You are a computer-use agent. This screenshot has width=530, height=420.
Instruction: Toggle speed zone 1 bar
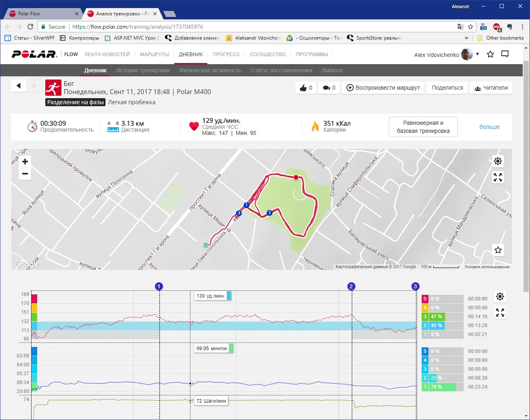(442, 387)
